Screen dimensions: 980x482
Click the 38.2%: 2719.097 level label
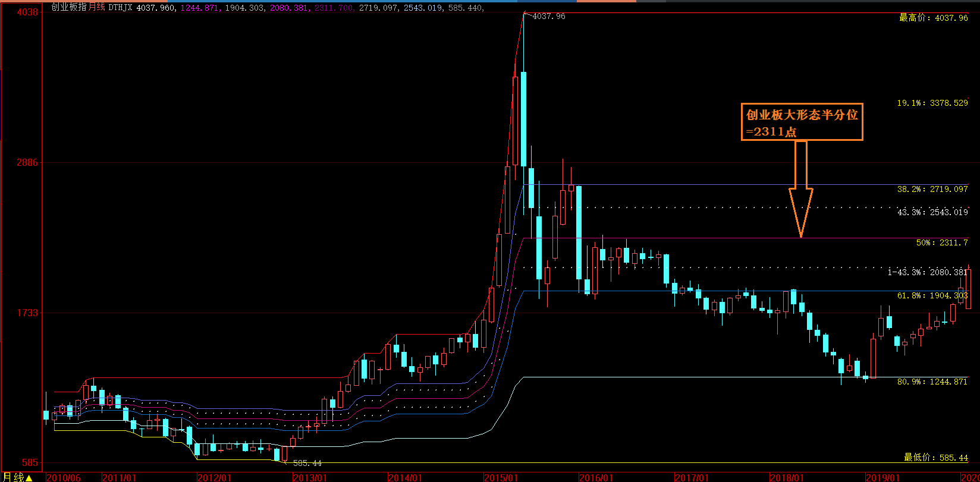[x=932, y=189]
